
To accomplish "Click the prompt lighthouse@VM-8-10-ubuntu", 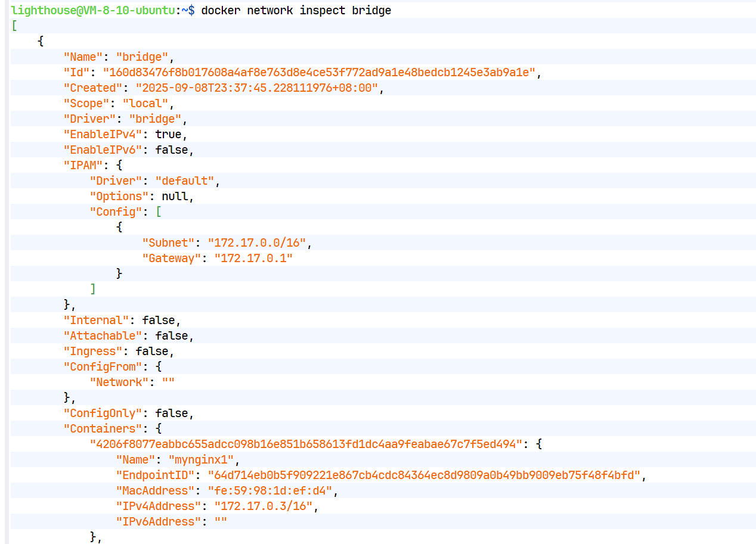I will click(93, 10).
